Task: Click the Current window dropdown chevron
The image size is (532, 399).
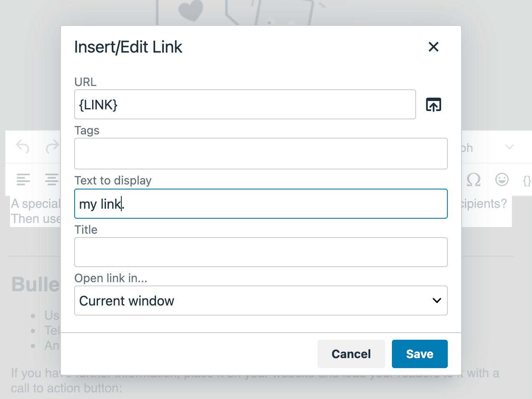Action: [437, 301]
